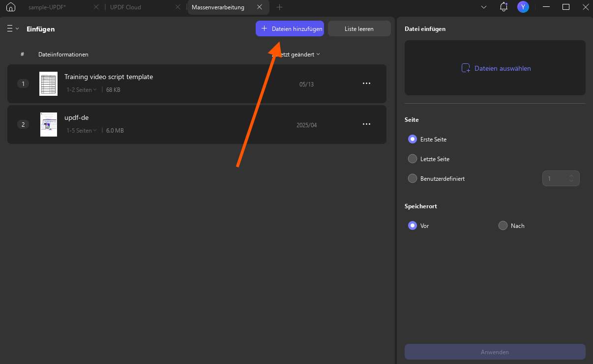Click the row number 2 badge
This screenshot has height=364, width=593.
23,124
